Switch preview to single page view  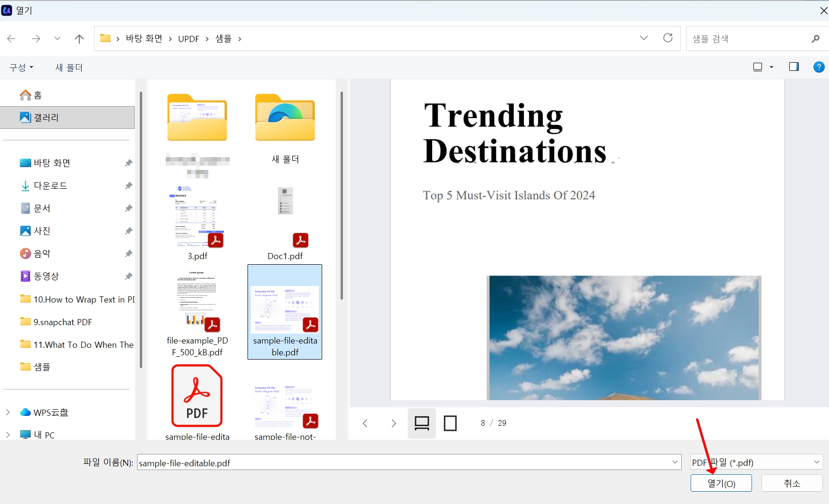coord(450,423)
